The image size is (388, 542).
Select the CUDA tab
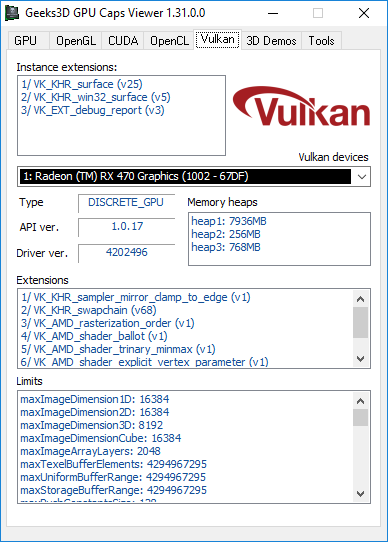pyautogui.click(x=123, y=41)
